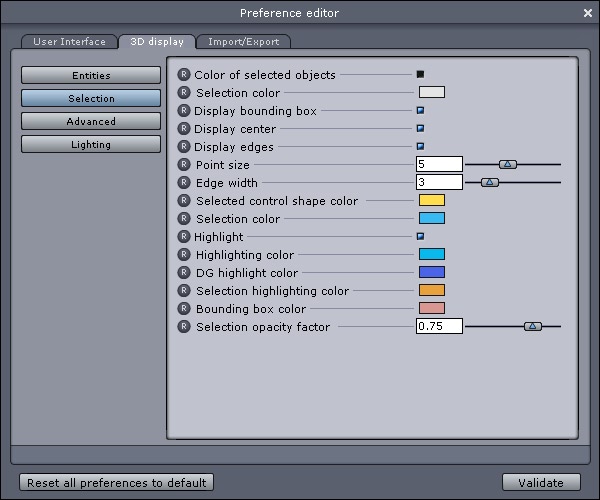Go to the Advanced section
600x500 pixels.
point(91,121)
